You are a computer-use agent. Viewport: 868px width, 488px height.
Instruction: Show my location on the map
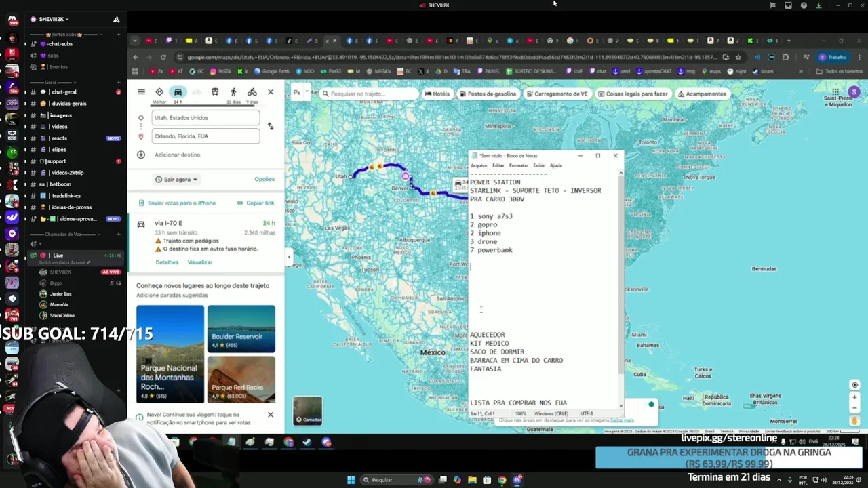854,385
